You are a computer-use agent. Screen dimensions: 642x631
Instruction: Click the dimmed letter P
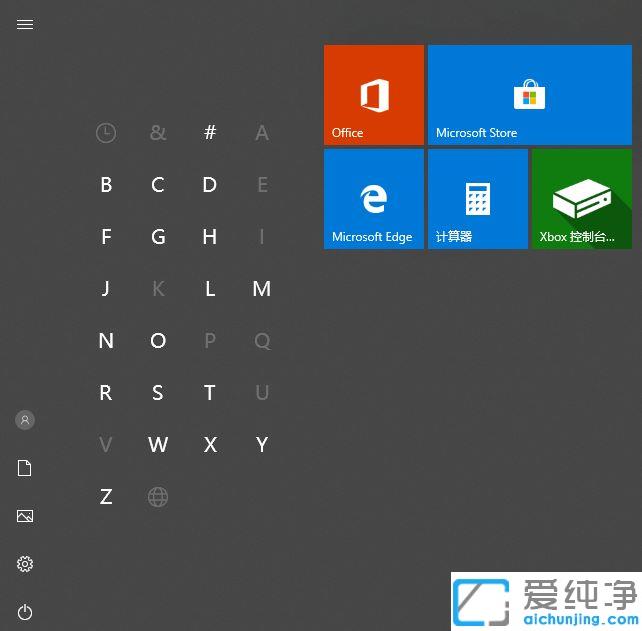click(x=210, y=341)
